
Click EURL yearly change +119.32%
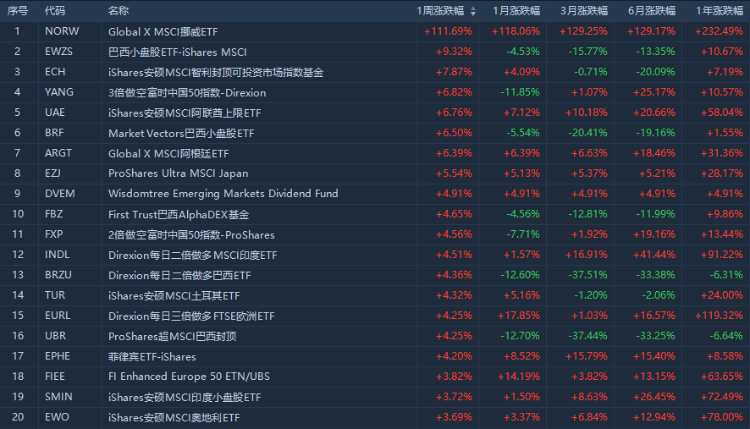pyautogui.click(x=719, y=316)
